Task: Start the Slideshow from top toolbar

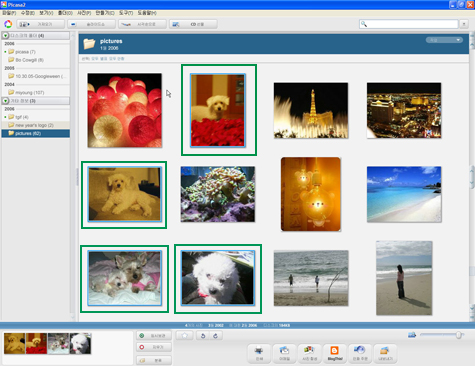Action: (x=91, y=24)
